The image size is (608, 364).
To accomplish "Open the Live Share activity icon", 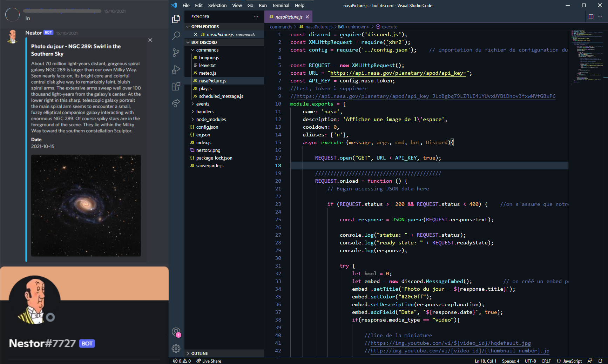I will pyautogui.click(x=176, y=103).
